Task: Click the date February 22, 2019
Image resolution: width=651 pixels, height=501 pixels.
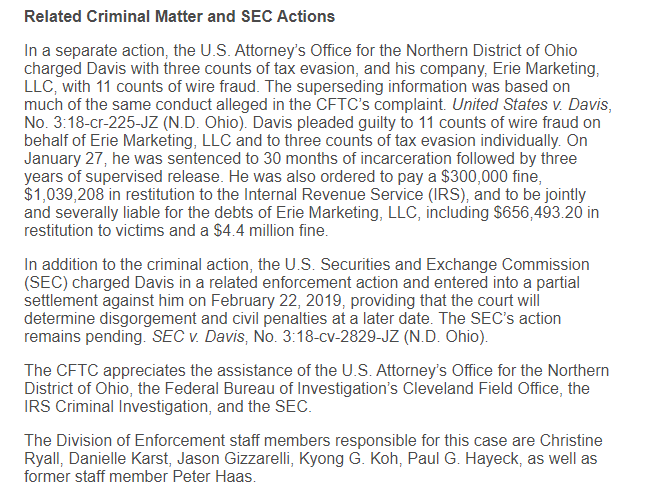Action: point(278,301)
